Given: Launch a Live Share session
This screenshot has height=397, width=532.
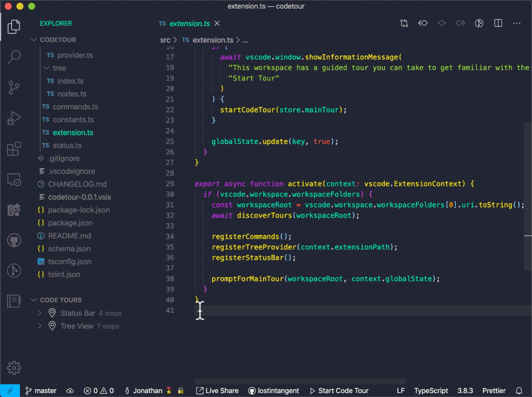Looking at the screenshot, I should (217, 390).
